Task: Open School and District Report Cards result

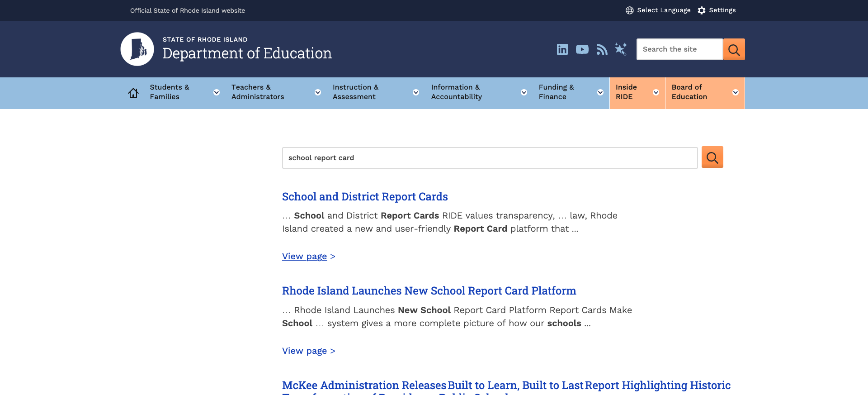Action: 365,197
